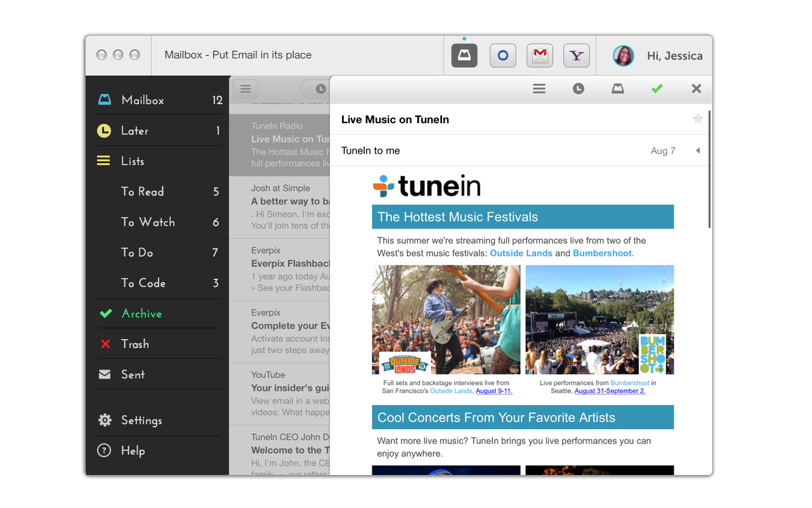Viewport: 812px width, 508px height.
Task: Open the TuneIn CEO John welcome email
Action: click(x=280, y=450)
